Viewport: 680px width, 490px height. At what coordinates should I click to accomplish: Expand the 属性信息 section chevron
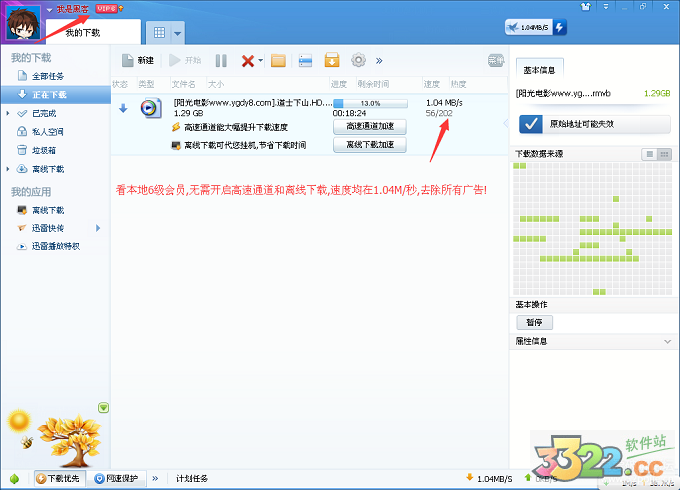coord(667,341)
